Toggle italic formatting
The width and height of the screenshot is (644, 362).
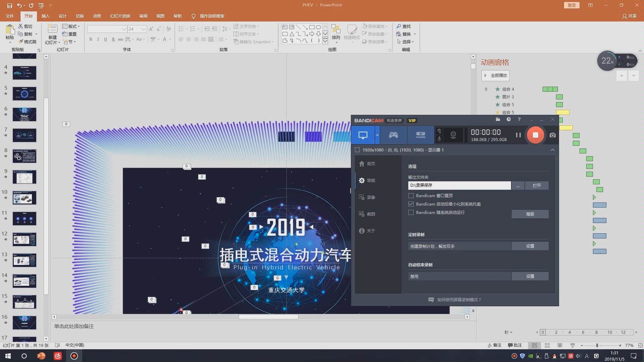pyautogui.click(x=98, y=39)
